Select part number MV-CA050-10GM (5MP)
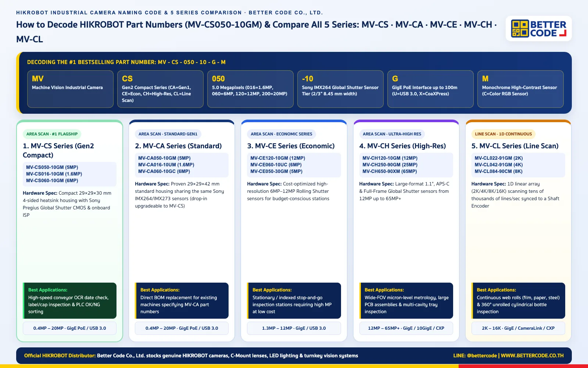This screenshot has height=368, width=588. click(164, 158)
